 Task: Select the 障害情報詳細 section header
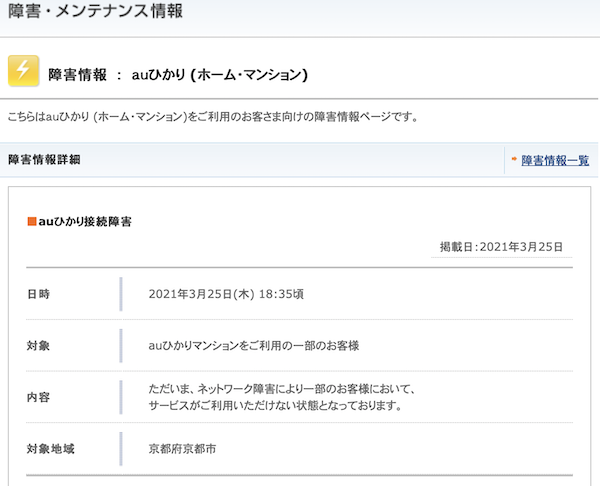[44, 160]
